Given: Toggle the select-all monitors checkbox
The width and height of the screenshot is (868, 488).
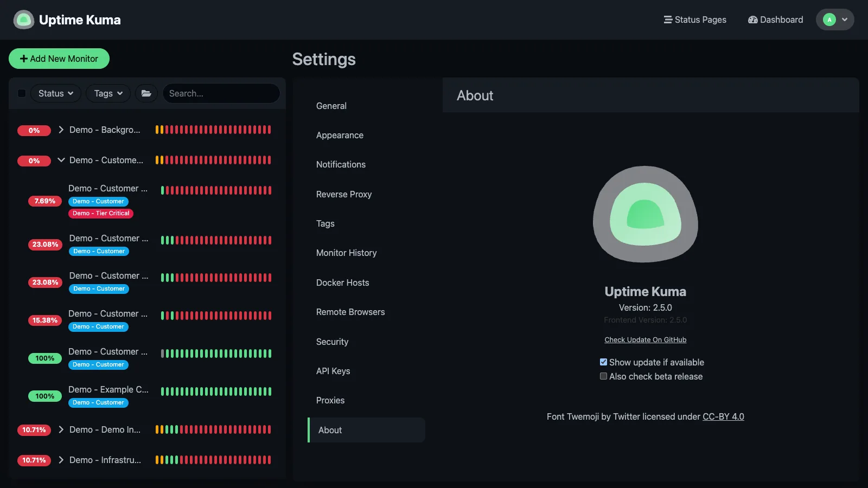Looking at the screenshot, I should click(x=22, y=93).
